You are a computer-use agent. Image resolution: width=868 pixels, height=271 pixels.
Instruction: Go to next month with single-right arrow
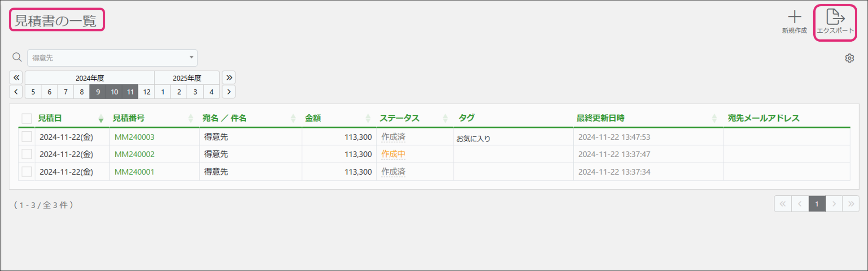click(229, 92)
